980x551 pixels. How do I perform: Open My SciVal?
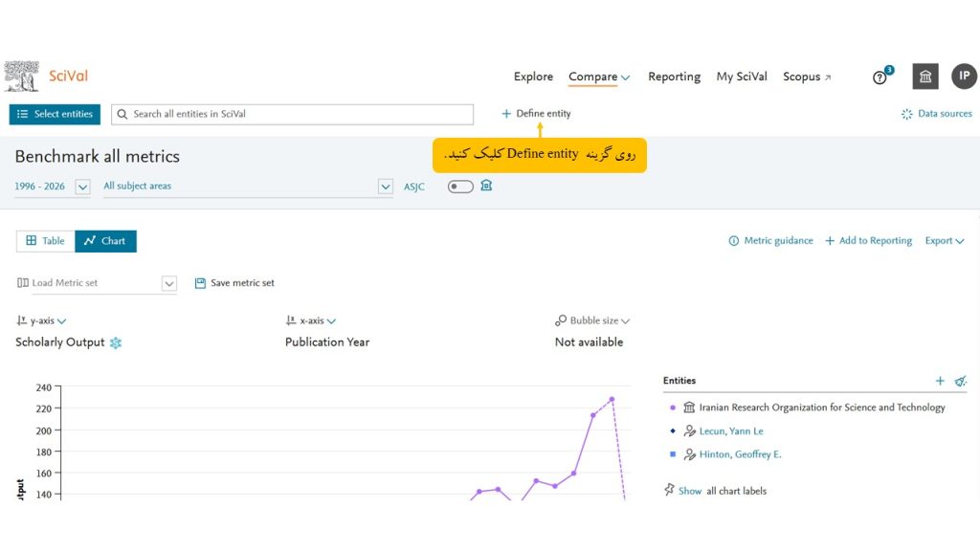pyautogui.click(x=742, y=77)
